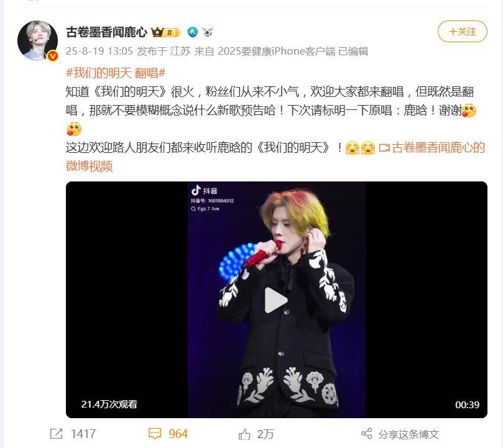Click the repost icon beside 1417
503x448 pixels.
(x=56, y=434)
